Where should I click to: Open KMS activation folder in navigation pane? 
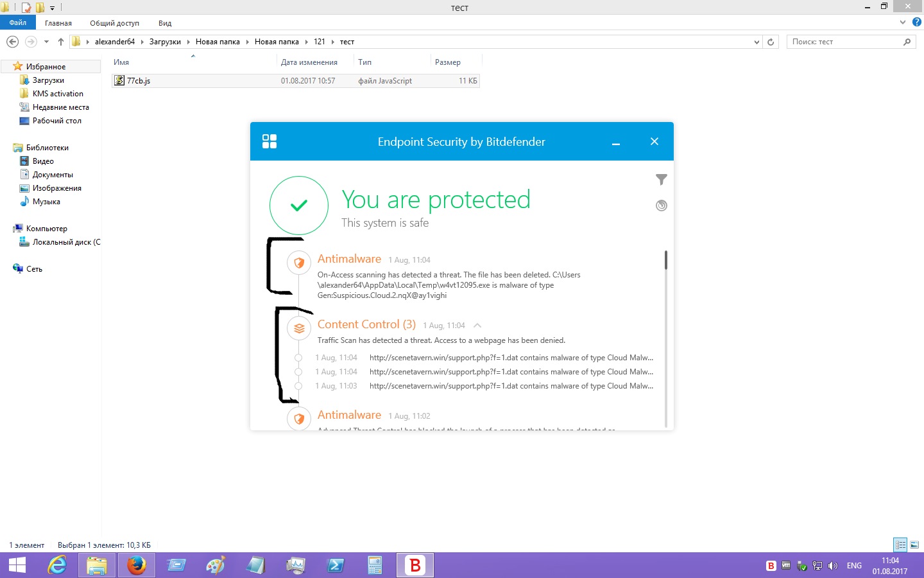[58, 94]
